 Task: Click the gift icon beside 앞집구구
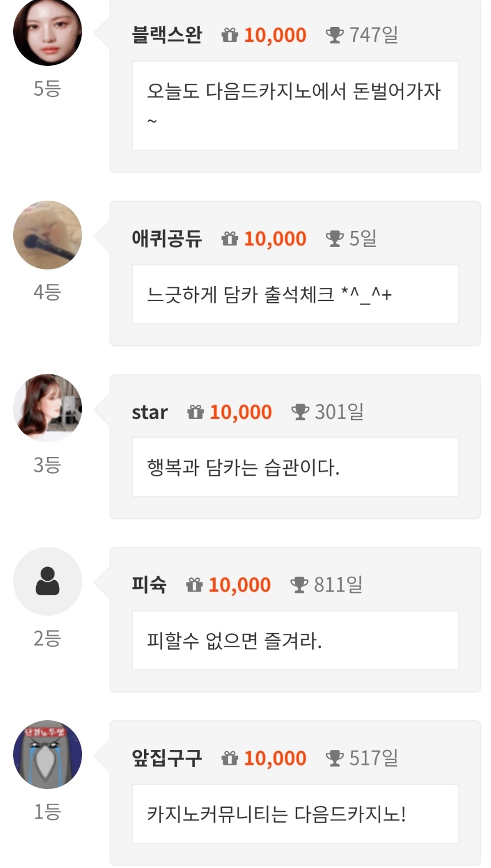pyautogui.click(x=230, y=758)
